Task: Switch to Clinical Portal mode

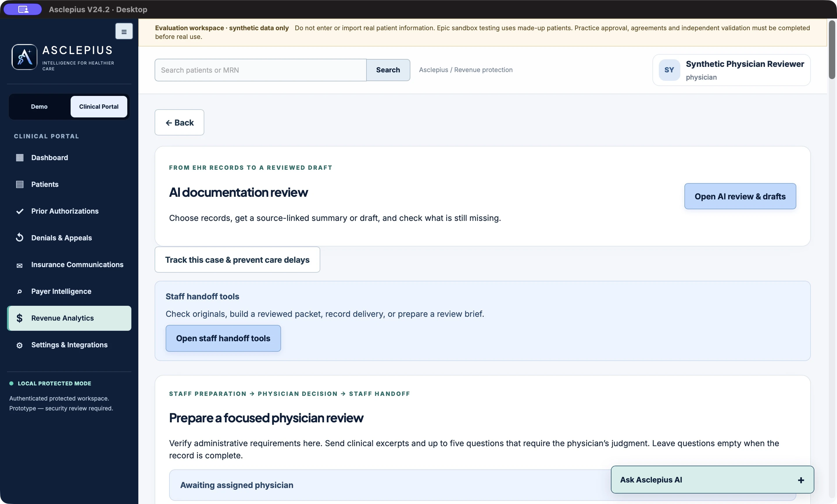Action: (99, 107)
